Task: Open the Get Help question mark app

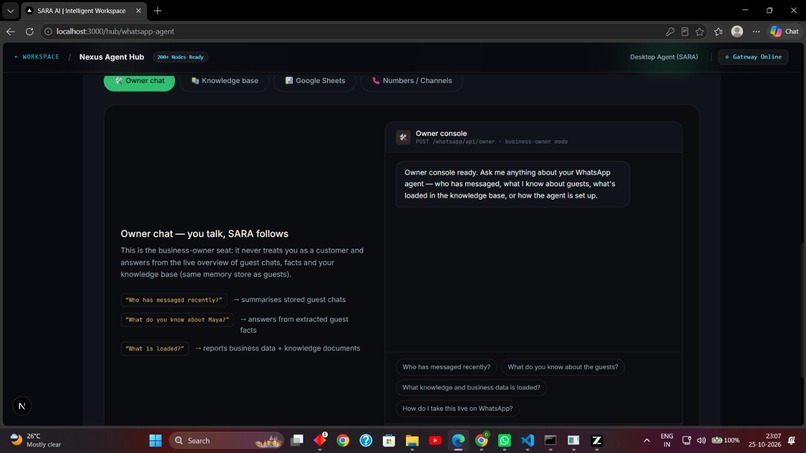Action: (x=366, y=441)
